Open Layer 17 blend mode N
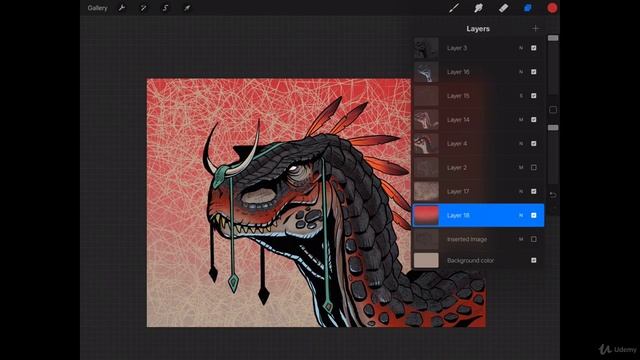This screenshot has width=640, height=360. pos(521,191)
